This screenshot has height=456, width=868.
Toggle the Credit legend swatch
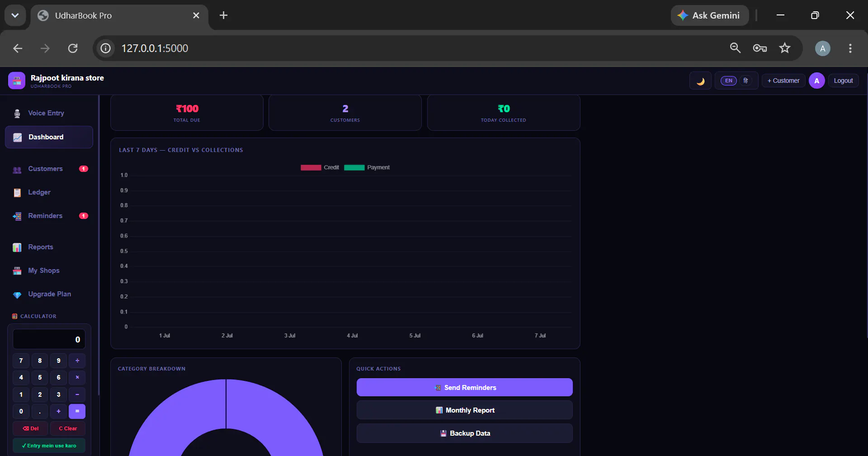311,167
